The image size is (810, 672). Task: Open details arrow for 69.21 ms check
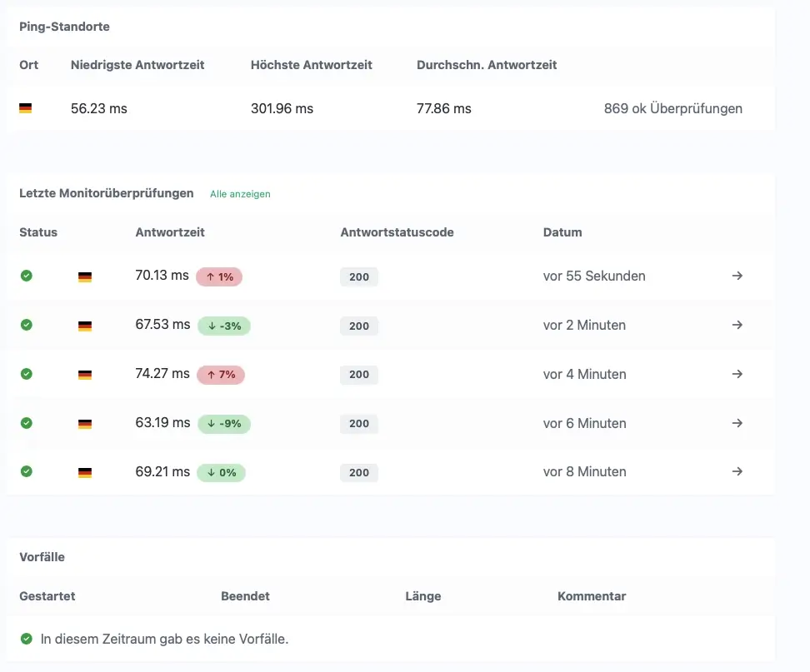(737, 471)
